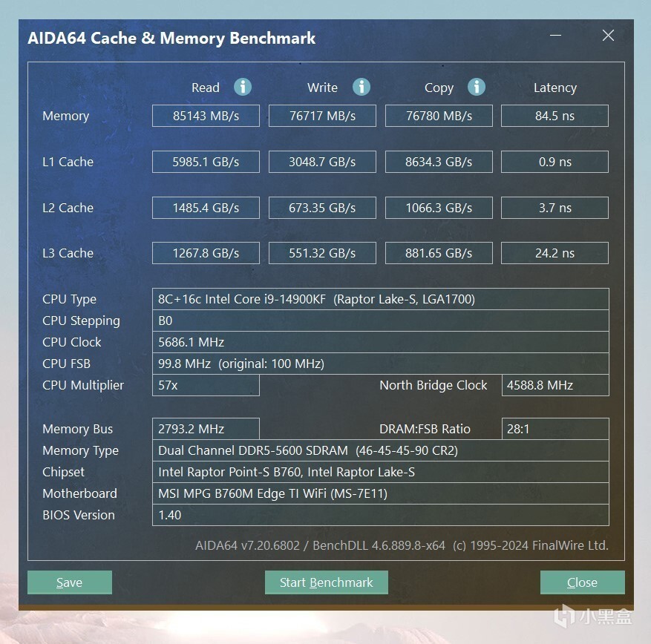Click the Memory row label
651x644 pixels.
65,116
